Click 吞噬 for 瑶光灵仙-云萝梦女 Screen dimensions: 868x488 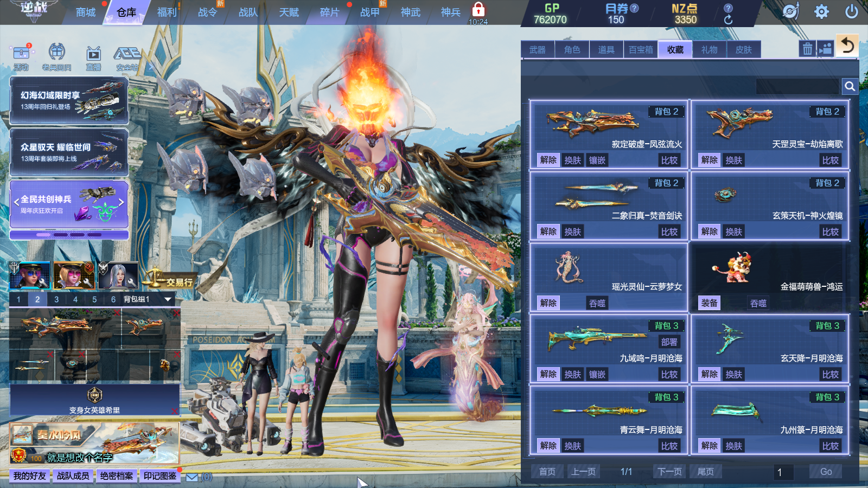click(x=597, y=303)
